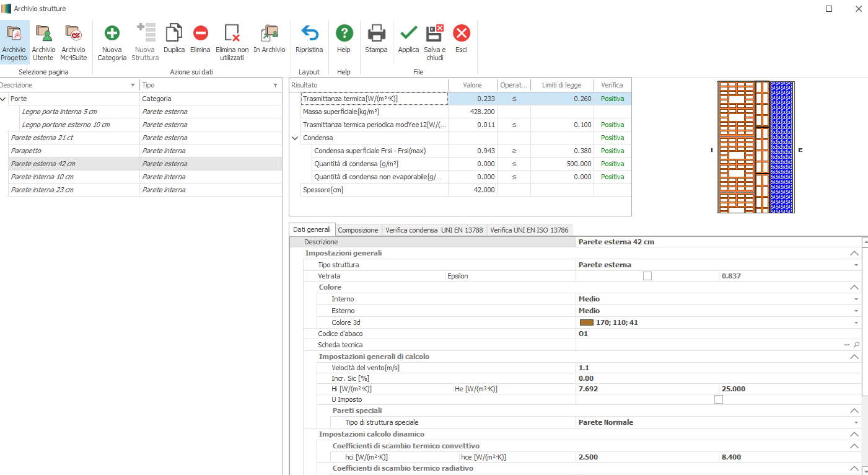Collapse the Porte category tree node
Screen dimensions: 868x475
(x=4, y=99)
